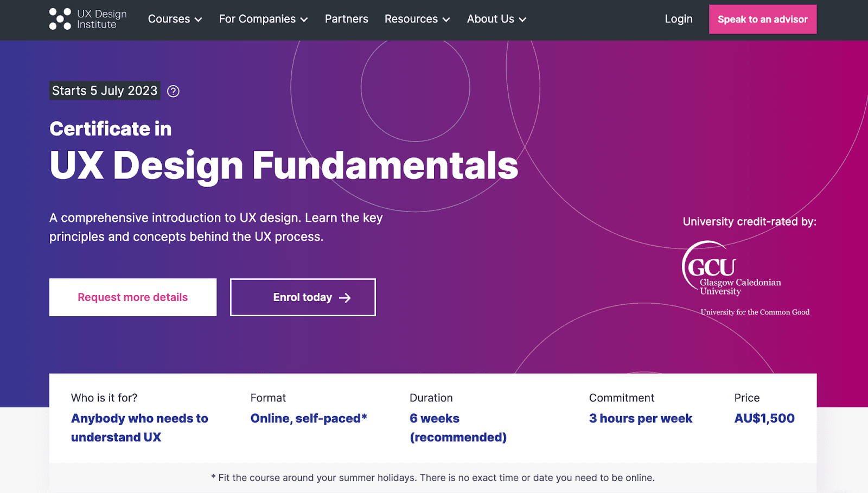Click the arrow inside Enrol today
The width and height of the screenshot is (868, 493).
click(x=344, y=297)
